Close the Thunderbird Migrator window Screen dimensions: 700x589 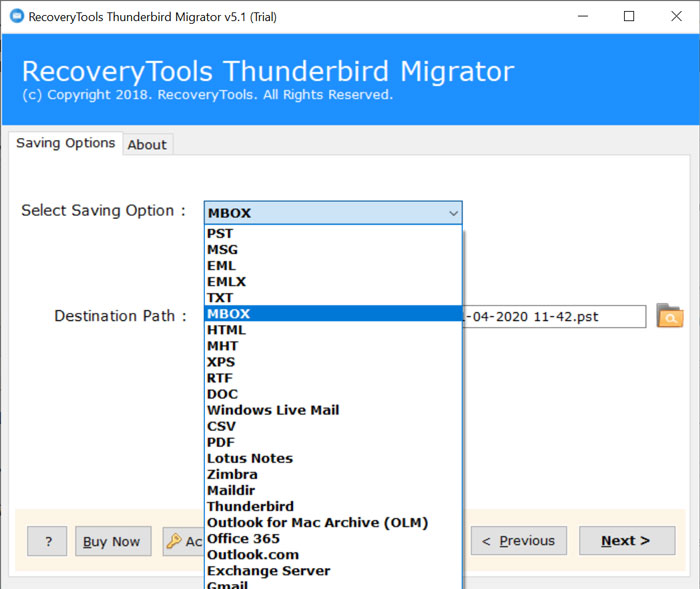tap(676, 17)
